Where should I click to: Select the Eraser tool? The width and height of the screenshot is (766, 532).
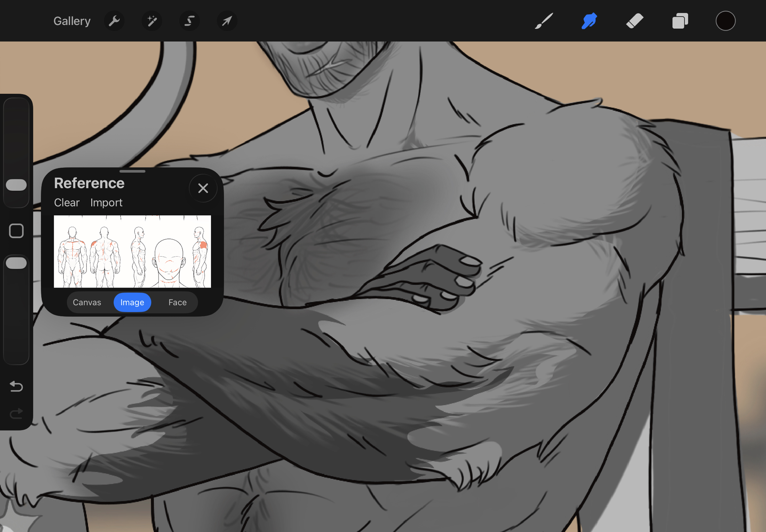point(635,21)
